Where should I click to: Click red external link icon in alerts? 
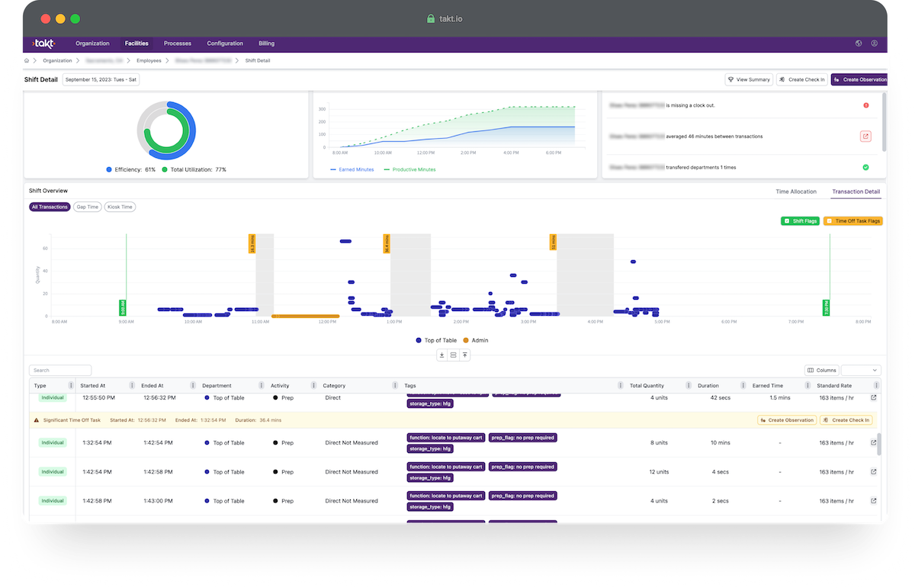[865, 137]
